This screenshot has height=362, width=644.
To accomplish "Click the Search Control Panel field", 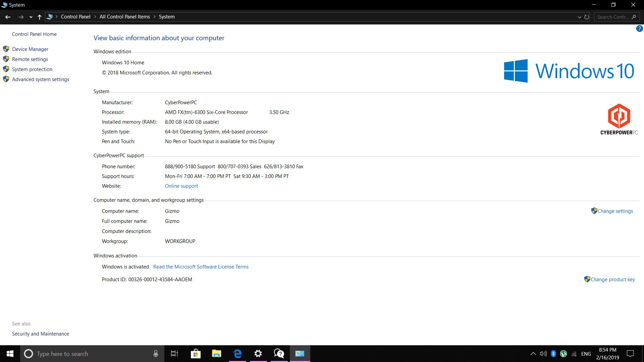I will [613, 17].
